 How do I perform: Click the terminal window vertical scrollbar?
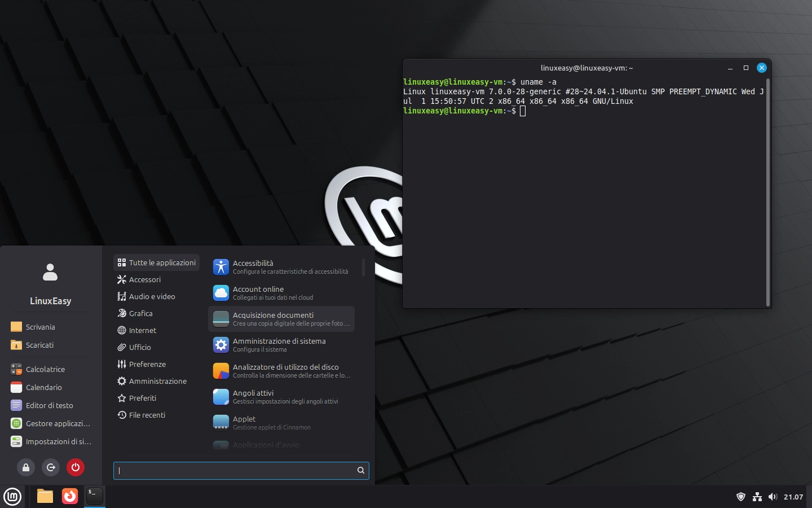pos(768,192)
